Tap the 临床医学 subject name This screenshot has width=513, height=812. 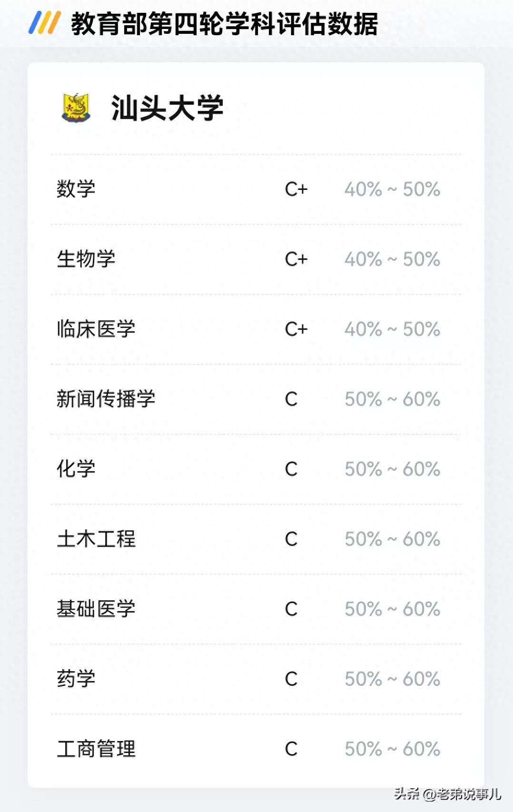tap(96, 329)
